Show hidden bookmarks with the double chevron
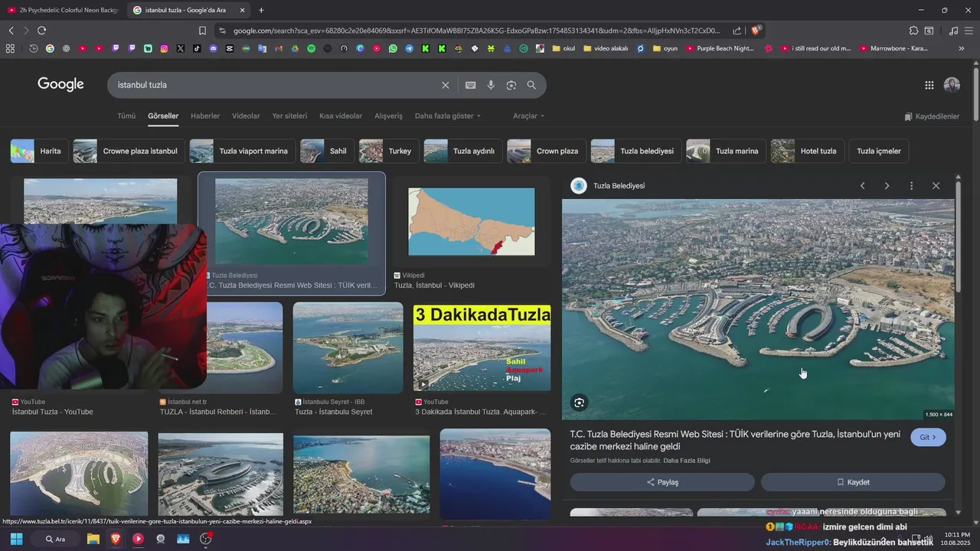Viewport: 980px width, 551px height. pos(962,48)
